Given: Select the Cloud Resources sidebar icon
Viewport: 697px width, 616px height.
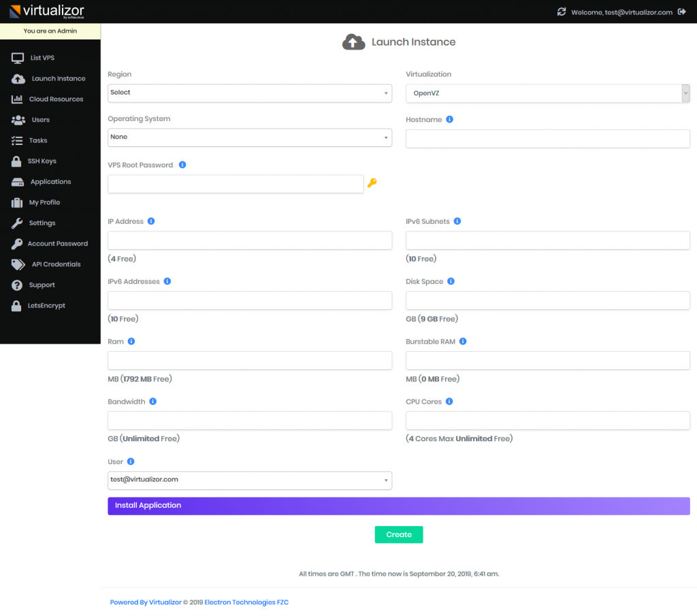Looking at the screenshot, I should tap(17, 99).
